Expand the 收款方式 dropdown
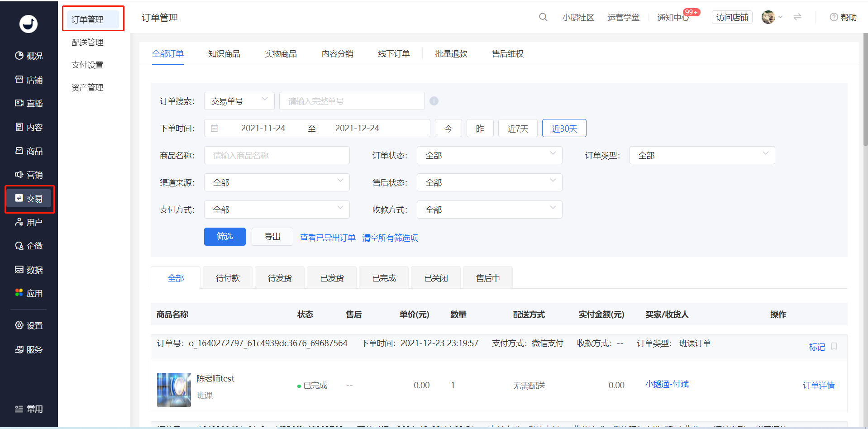 (x=490, y=210)
